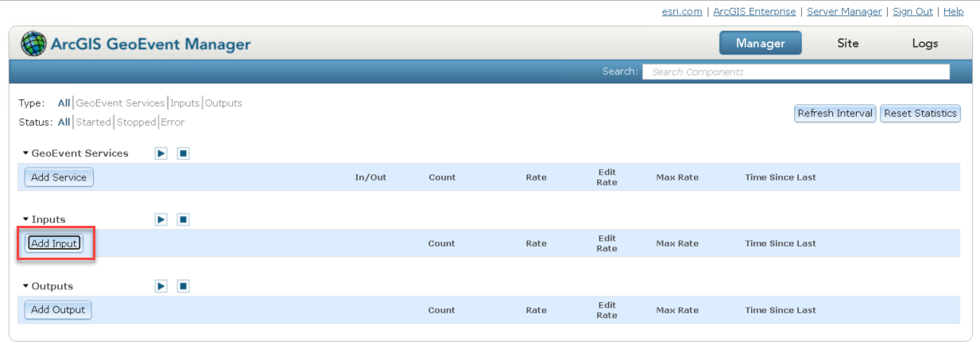Collapse the GeoEvent Services section
The height and width of the screenshot is (357, 980).
(25, 153)
